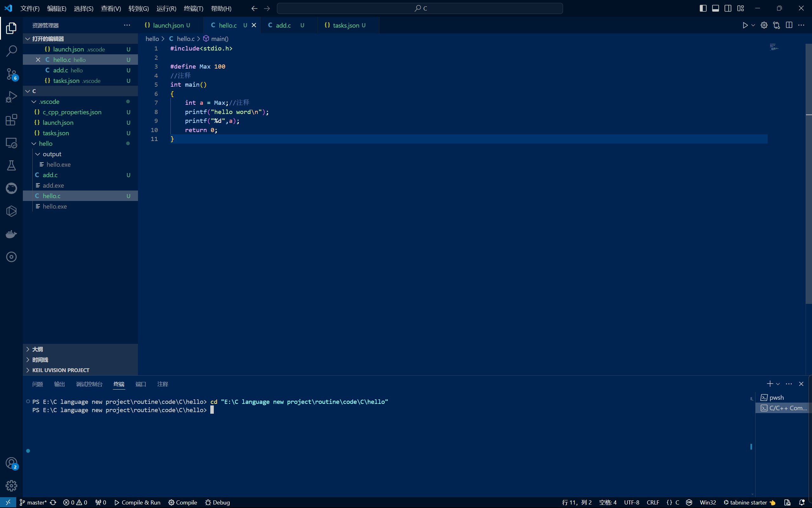Viewport: 812px width, 508px height.
Task: Open new terminal launch profile dropdown
Action: coord(778,384)
